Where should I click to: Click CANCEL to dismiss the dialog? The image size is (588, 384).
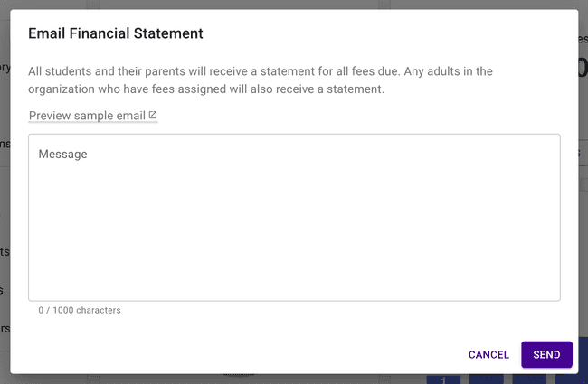coord(488,355)
